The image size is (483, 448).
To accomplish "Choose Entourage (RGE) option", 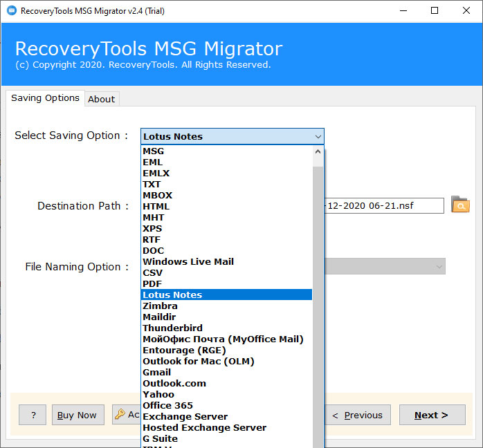I will 226,350.
